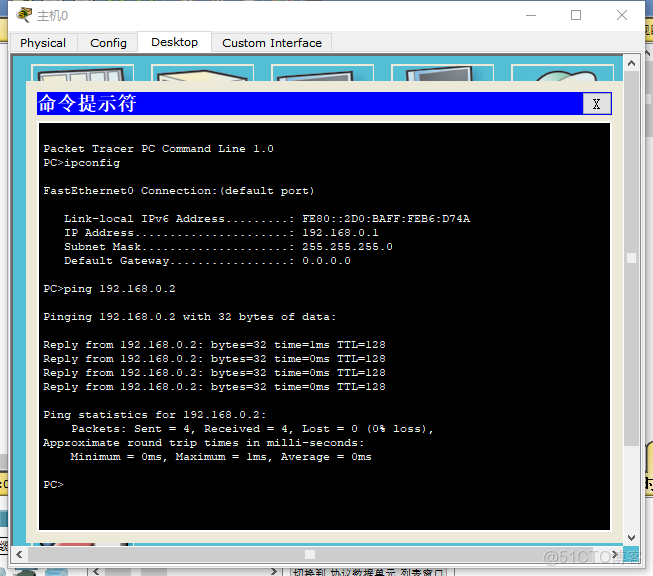
Task: Click the horizontal scrollbar thumb
Action: (x=310, y=554)
